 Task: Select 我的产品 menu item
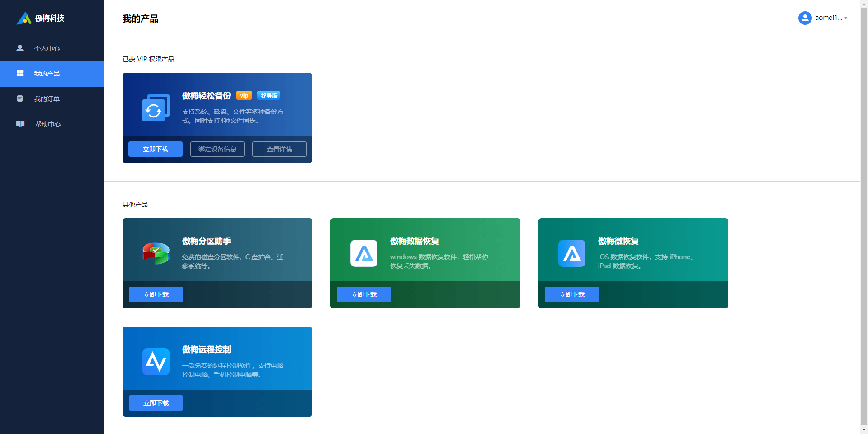[x=52, y=74]
